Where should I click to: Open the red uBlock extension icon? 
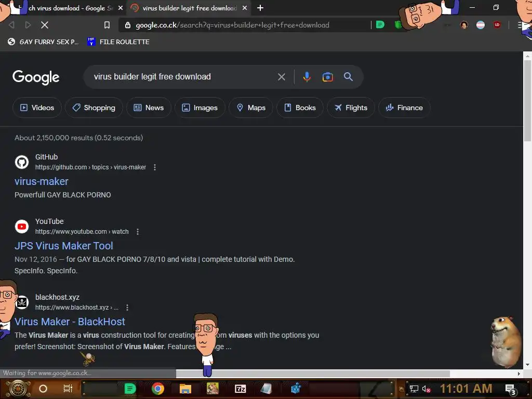(x=497, y=25)
